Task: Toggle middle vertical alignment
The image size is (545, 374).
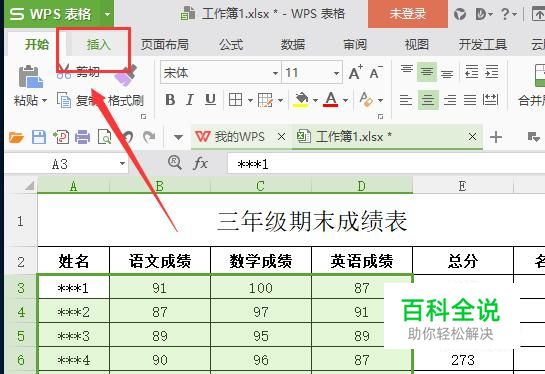Action: click(x=426, y=72)
